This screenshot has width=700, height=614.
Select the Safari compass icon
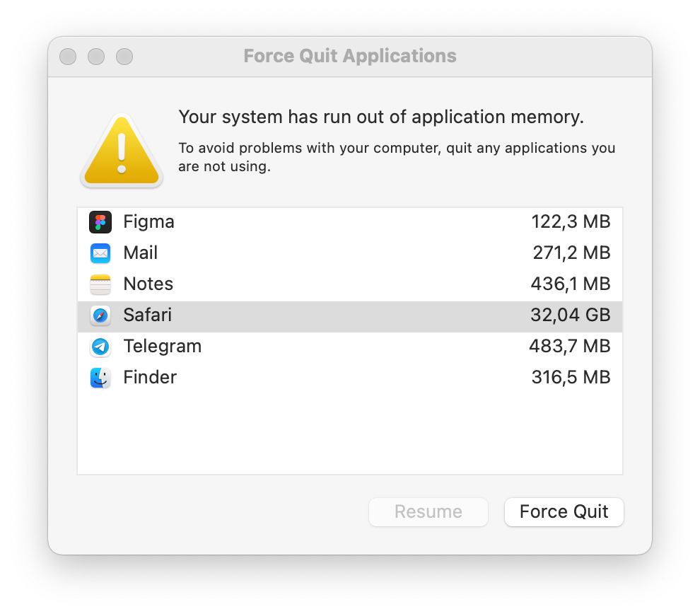tap(100, 315)
